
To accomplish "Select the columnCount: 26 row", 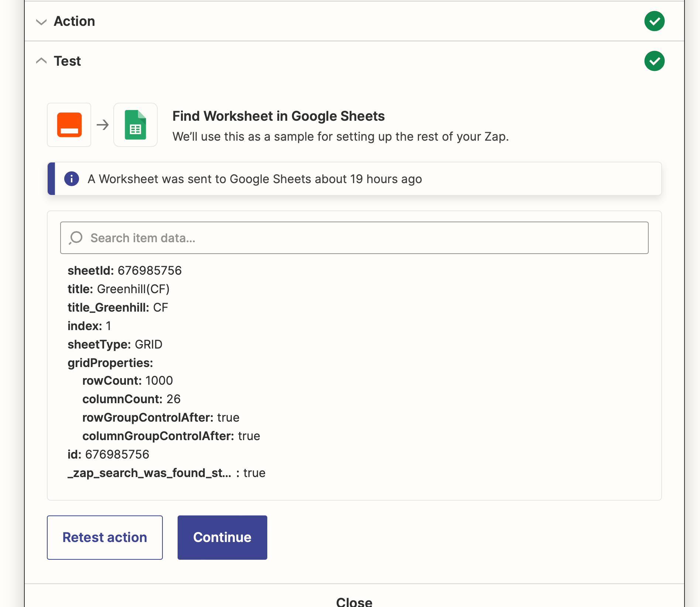I will pyautogui.click(x=131, y=399).
